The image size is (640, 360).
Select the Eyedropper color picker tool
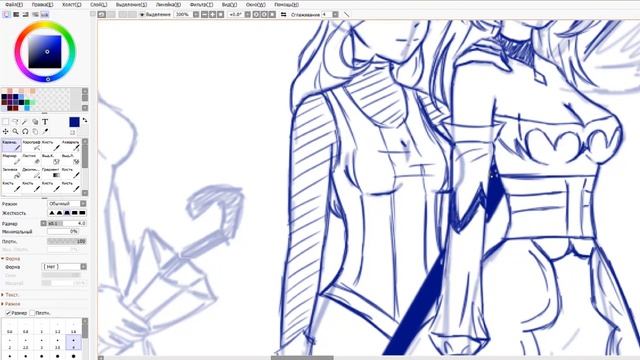(45, 131)
